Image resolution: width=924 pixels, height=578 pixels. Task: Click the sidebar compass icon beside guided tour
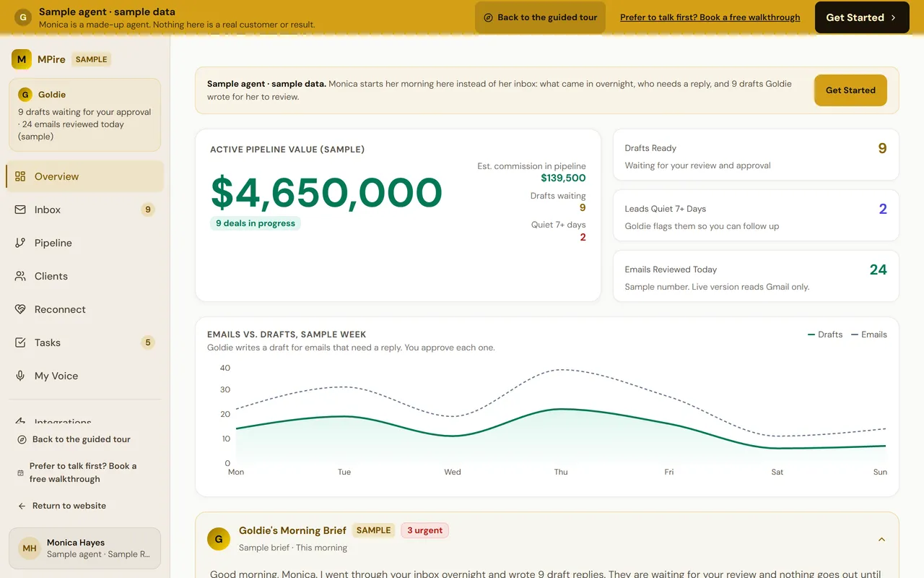(x=22, y=439)
